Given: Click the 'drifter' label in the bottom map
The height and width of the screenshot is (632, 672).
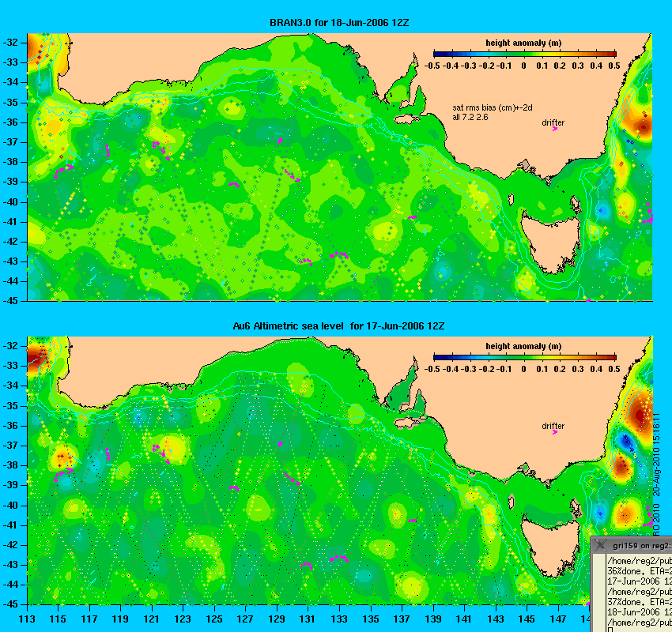Looking at the screenshot, I should pos(553,426).
